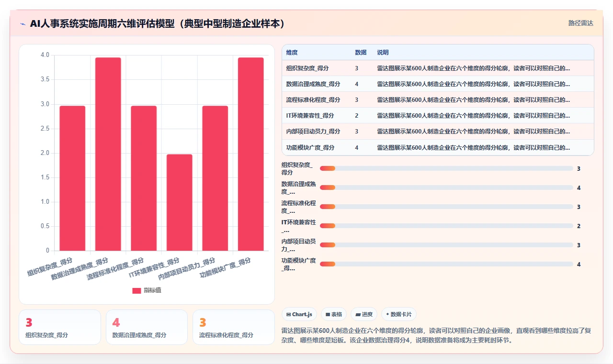Click the 说明 column header
This screenshot has width=613, height=364.
383,53
